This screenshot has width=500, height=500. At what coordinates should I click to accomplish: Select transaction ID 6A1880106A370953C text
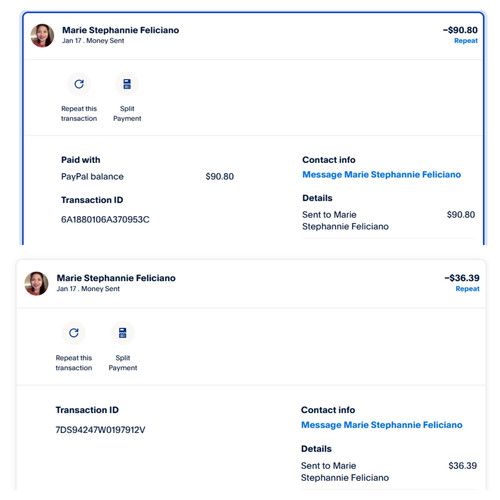point(105,220)
